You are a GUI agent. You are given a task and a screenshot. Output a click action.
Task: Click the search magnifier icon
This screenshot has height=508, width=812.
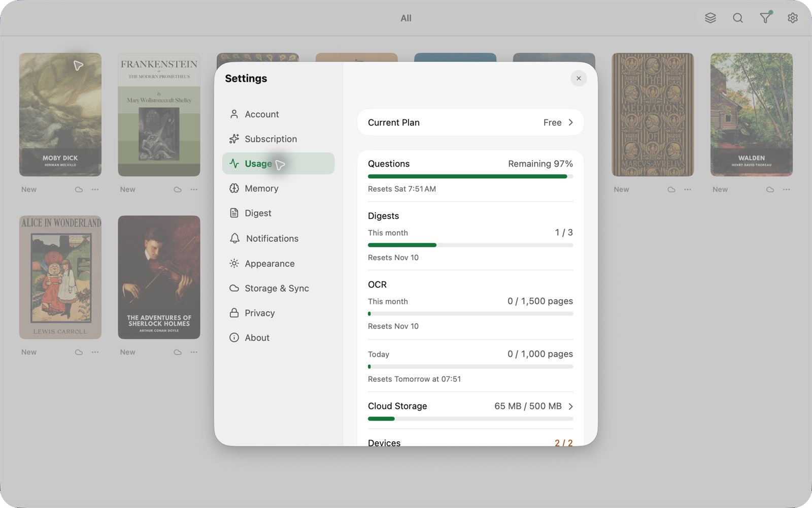(x=738, y=18)
